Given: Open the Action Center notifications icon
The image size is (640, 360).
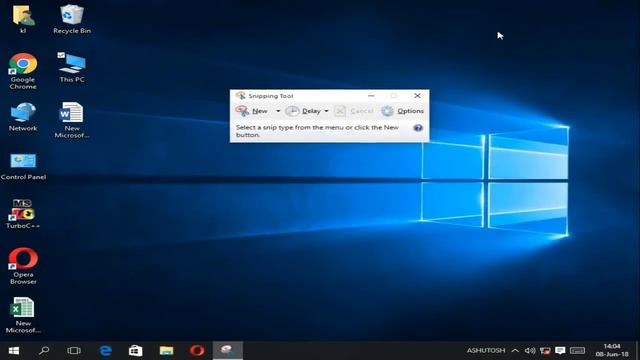Looking at the screenshot, I should [x=560, y=351].
